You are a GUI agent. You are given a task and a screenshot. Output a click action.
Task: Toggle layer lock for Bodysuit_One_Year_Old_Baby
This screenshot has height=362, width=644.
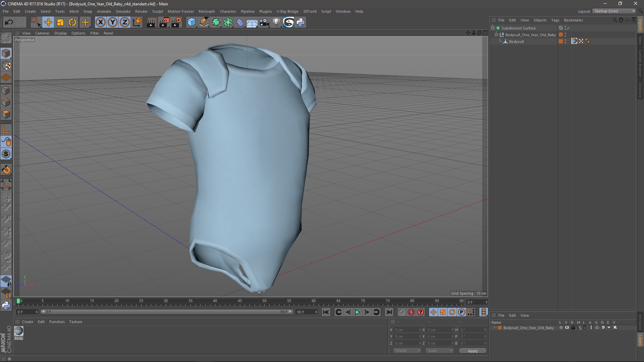click(x=585, y=328)
